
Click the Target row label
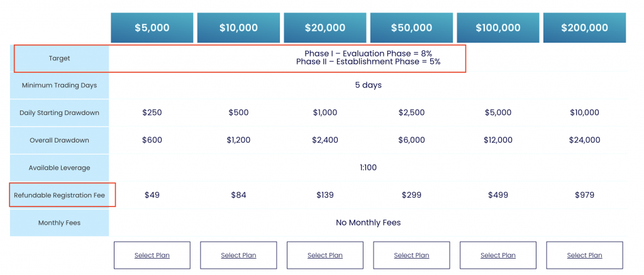coord(60,58)
